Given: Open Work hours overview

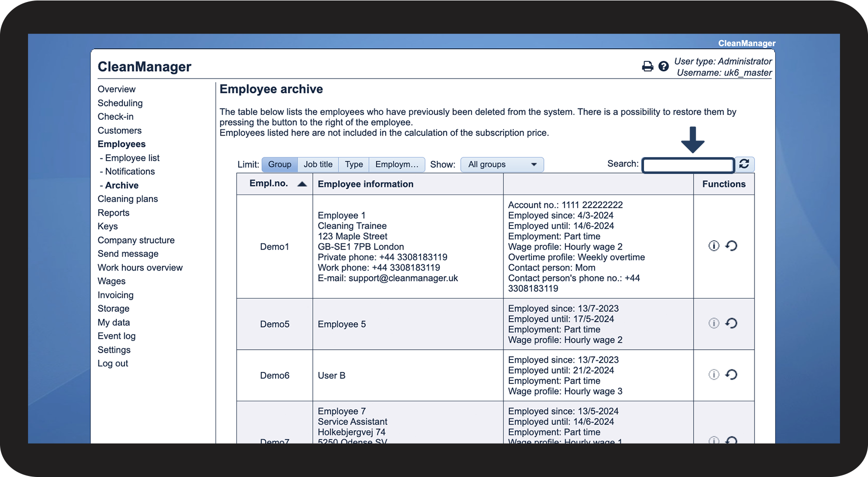Looking at the screenshot, I should point(140,268).
